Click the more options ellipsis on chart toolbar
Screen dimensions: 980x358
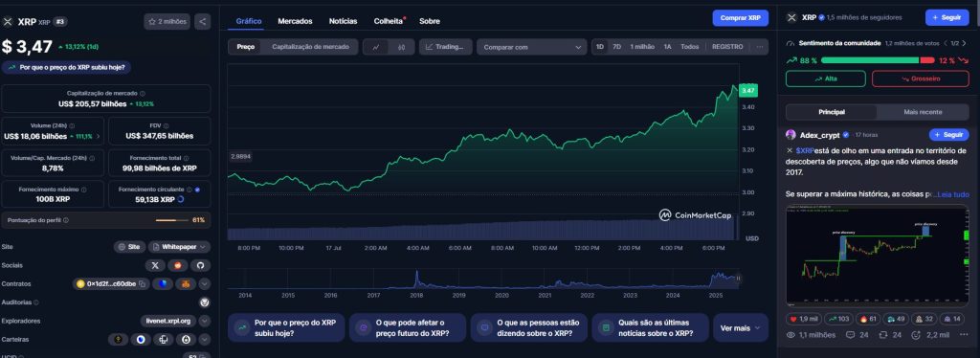(x=760, y=47)
